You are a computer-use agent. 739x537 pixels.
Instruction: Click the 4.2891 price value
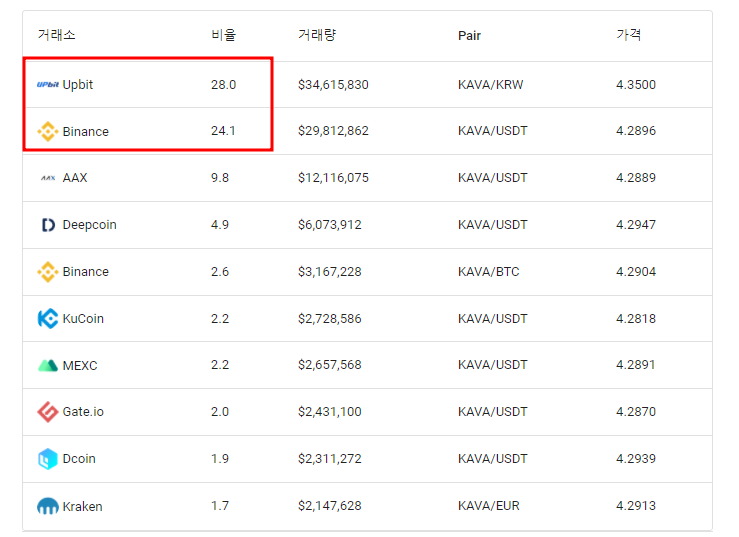point(636,365)
